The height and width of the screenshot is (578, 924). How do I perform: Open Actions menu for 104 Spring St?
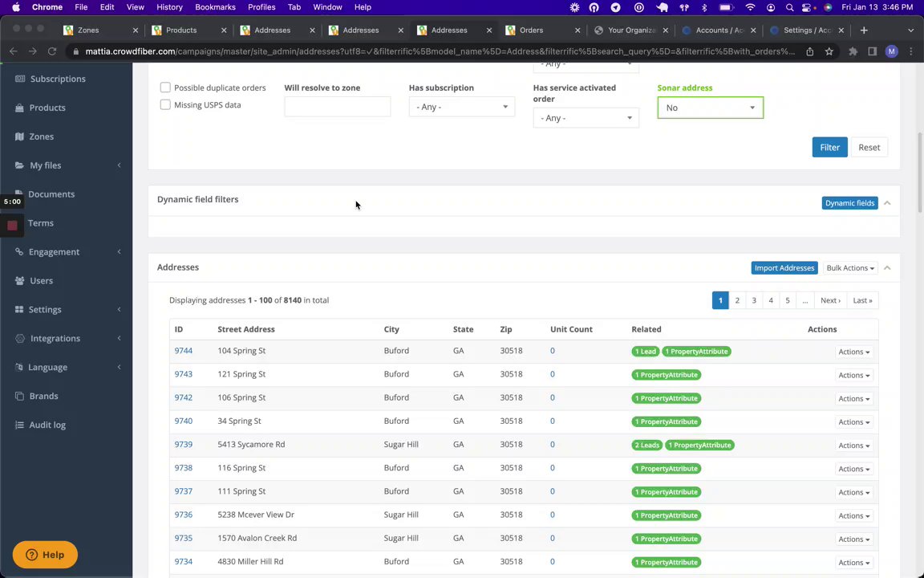click(x=854, y=352)
